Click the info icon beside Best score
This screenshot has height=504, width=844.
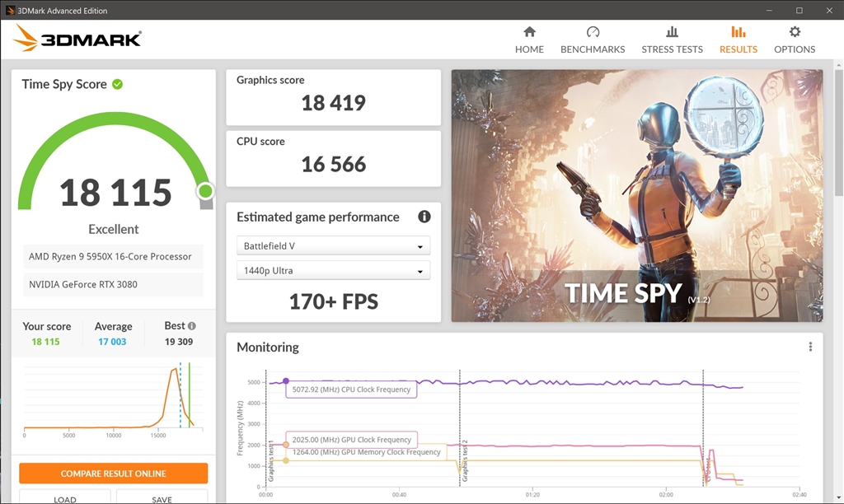coord(191,326)
